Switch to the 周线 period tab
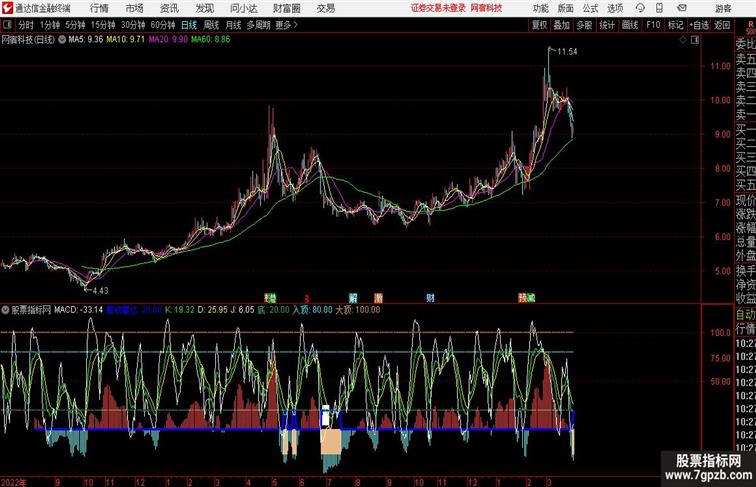This screenshot has height=487, width=756. click(x=211, y=25)
